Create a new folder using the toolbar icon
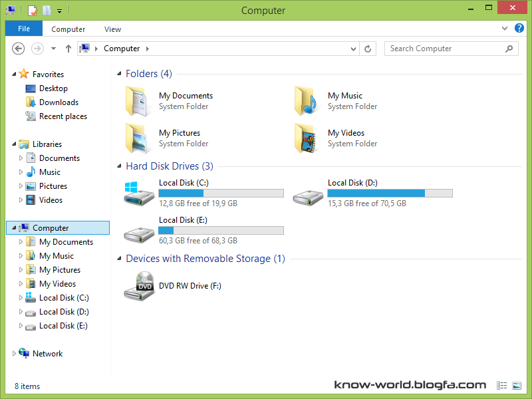The width and height of the screenshot is (532, 399). [45, 10]
